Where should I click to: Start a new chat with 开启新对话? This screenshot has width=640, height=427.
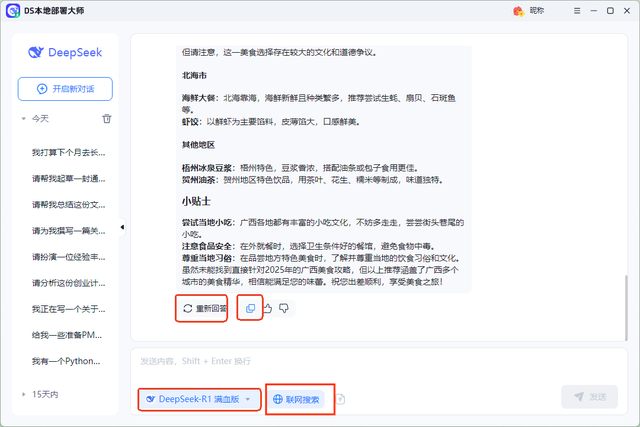[65, 89]
